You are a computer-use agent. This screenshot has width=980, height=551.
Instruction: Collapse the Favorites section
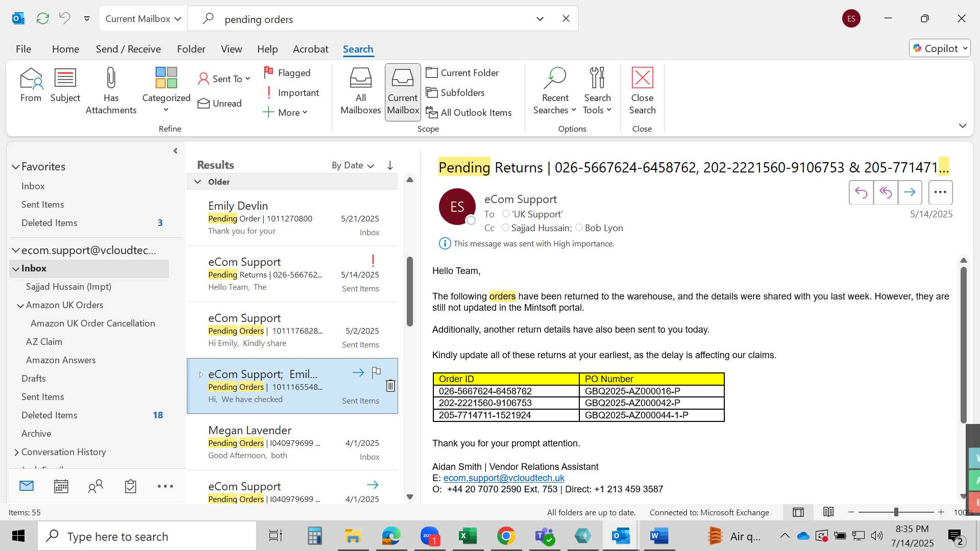point(16,167)
